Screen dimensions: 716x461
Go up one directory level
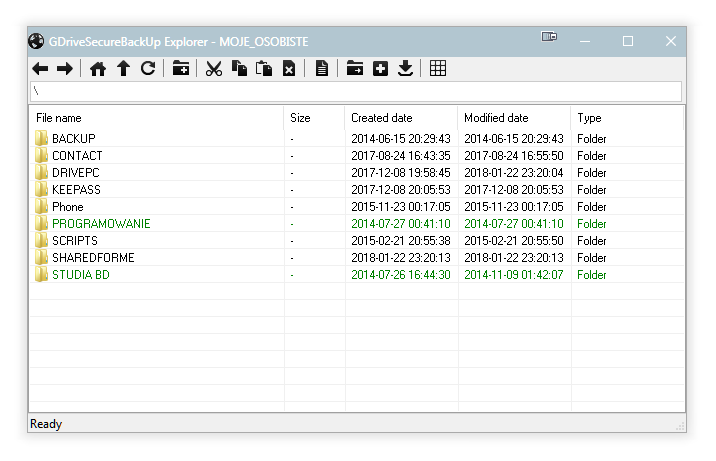click(x=123, y=68)
